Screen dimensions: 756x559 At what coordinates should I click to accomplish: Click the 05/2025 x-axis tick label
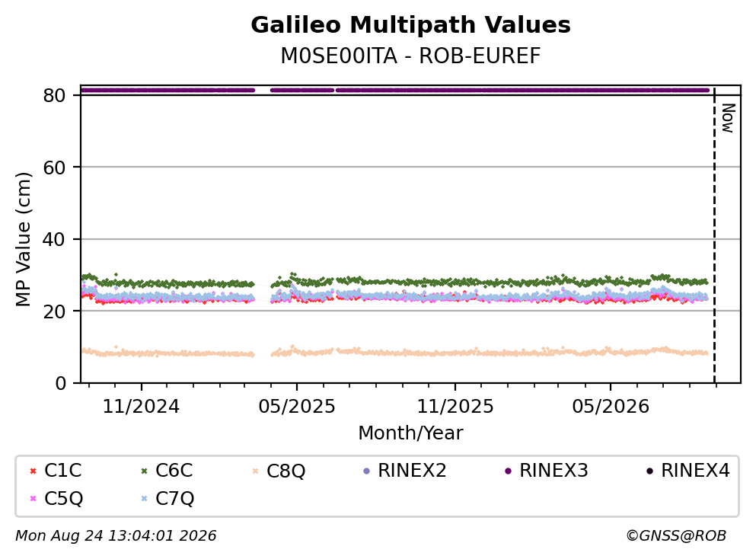click(x=296, y=407)
